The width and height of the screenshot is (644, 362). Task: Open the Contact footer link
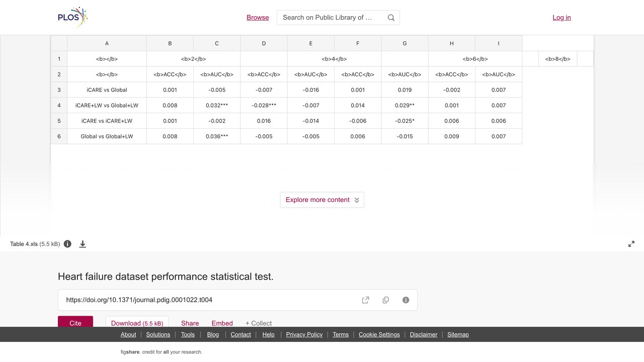coord(240,334)
